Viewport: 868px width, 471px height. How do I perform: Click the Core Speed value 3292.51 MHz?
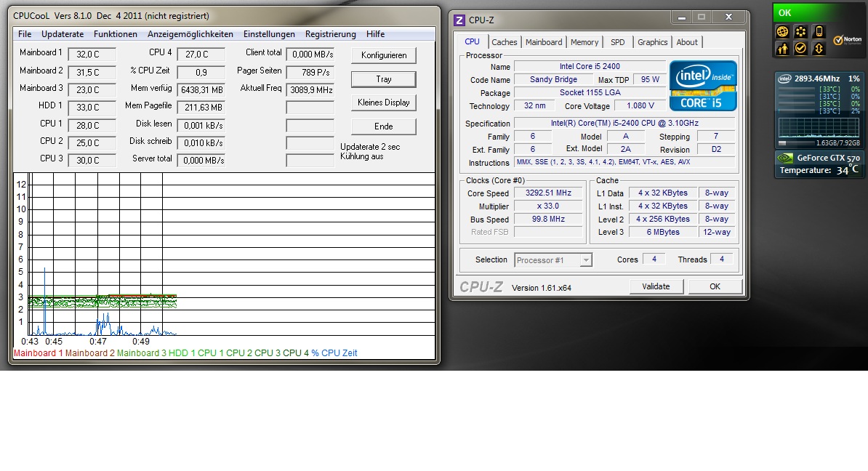(548, 193)
